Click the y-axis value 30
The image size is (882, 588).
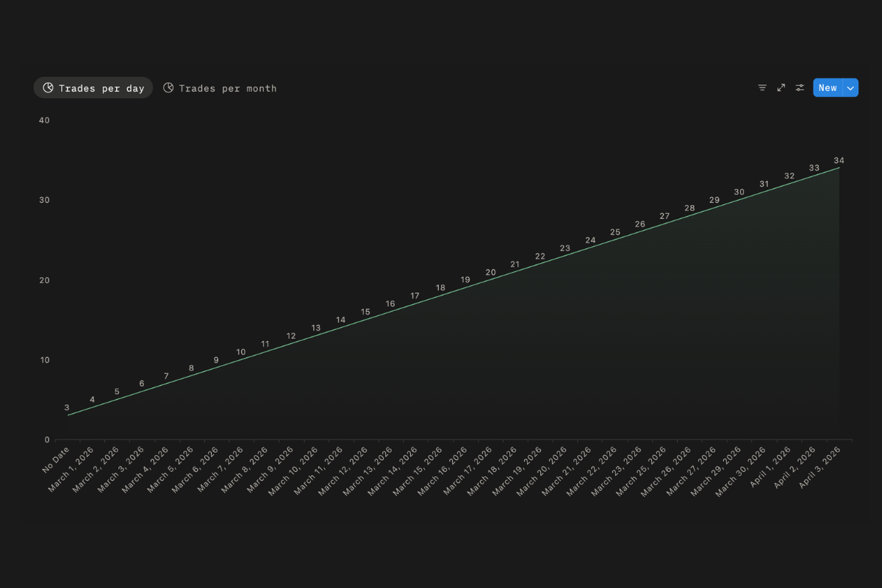pyautogui.click(x=44, y=200)
